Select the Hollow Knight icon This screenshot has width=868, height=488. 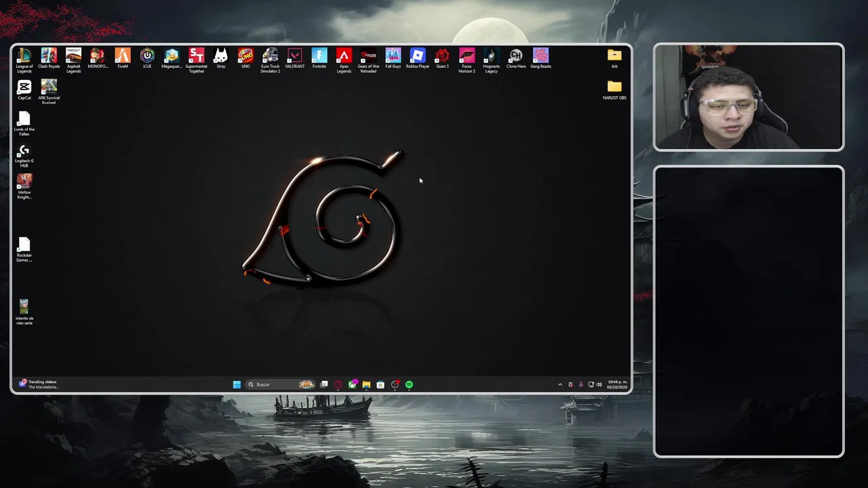[24, 186]
